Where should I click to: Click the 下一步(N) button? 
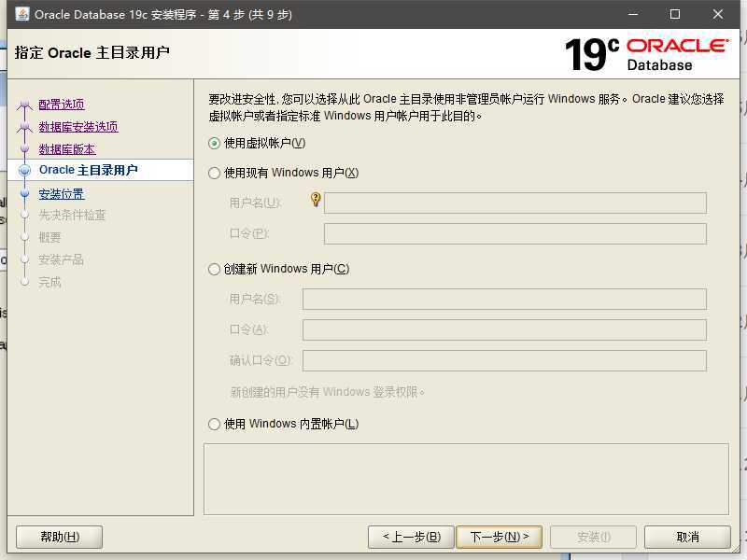[x=500, y=538]
